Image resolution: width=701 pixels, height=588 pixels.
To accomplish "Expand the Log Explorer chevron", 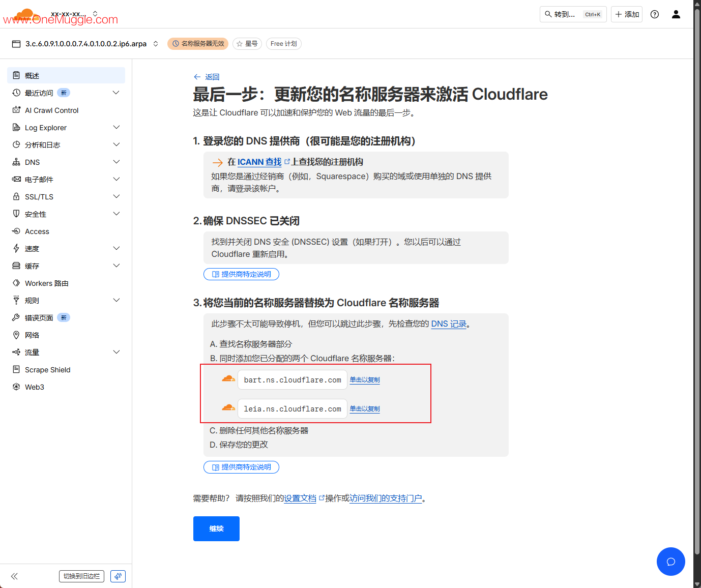I will point(116,127).
